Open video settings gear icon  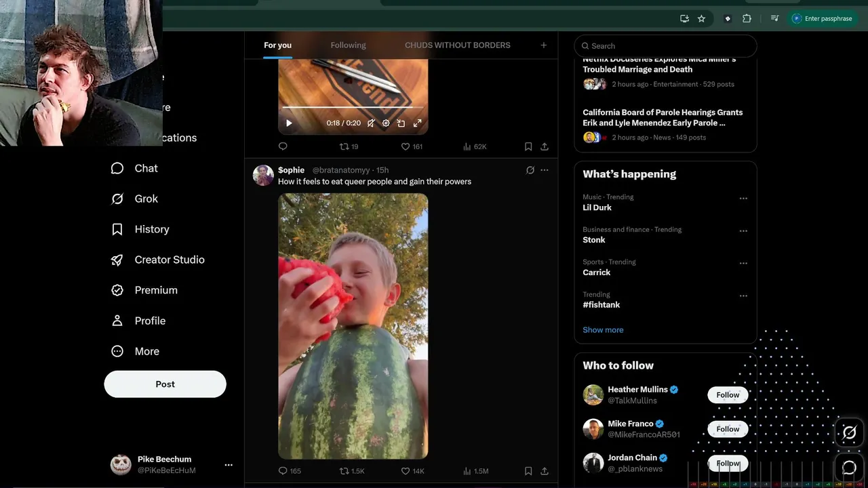click(x=386, y=123)
